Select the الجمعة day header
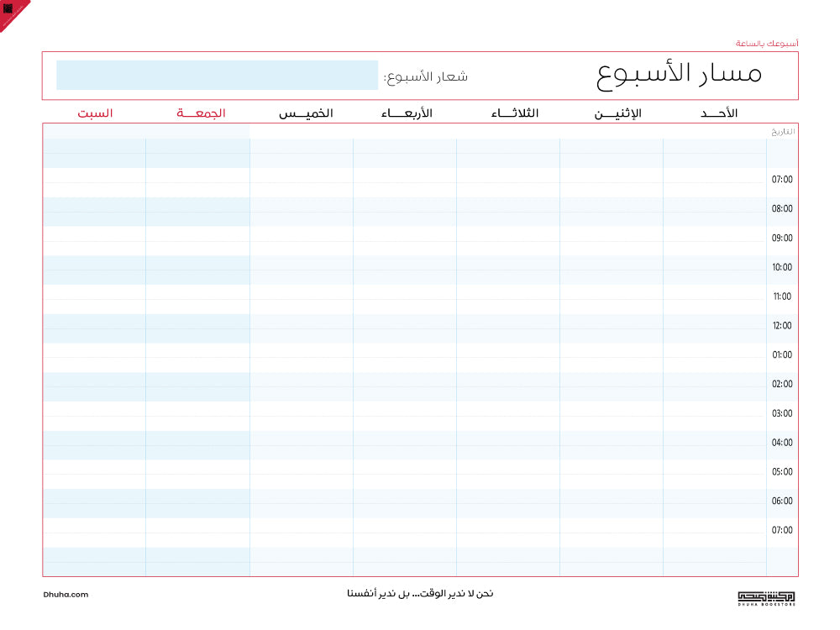Image resolution: width=840 pixels, height=630 pixels. [x=201, y=113]
